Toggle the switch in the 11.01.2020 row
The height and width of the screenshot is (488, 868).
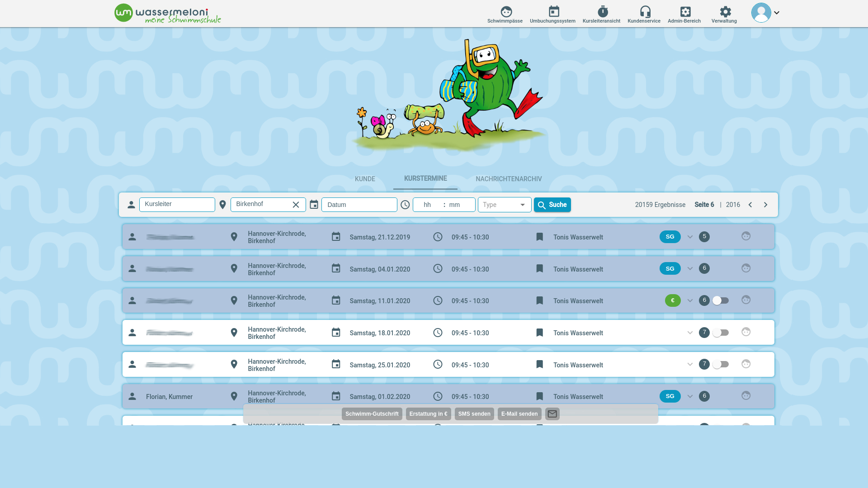[721, 300]
